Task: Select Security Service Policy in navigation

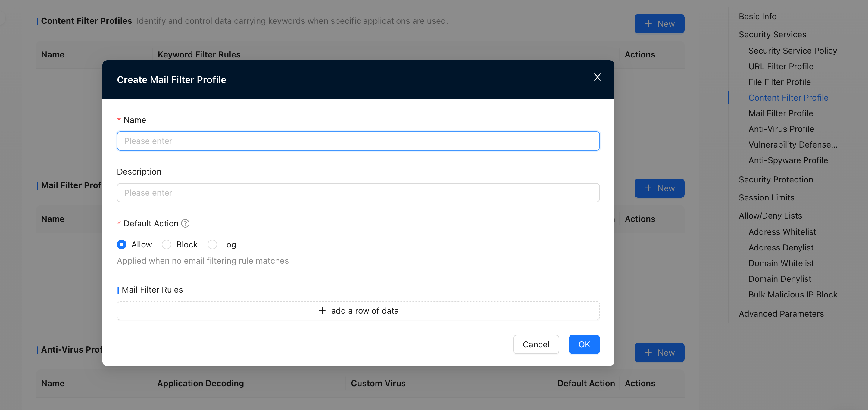Action: pyautogui.click(x=792, y=51)
